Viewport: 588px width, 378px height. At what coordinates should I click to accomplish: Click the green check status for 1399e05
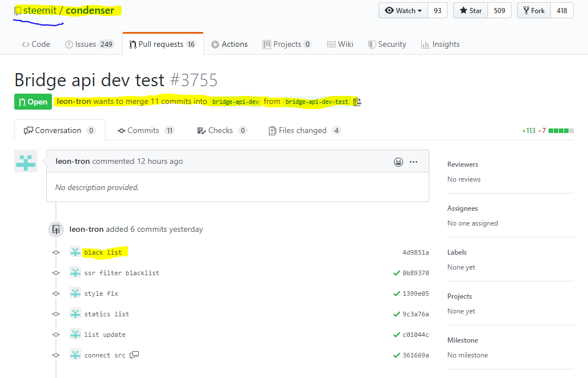397,293
